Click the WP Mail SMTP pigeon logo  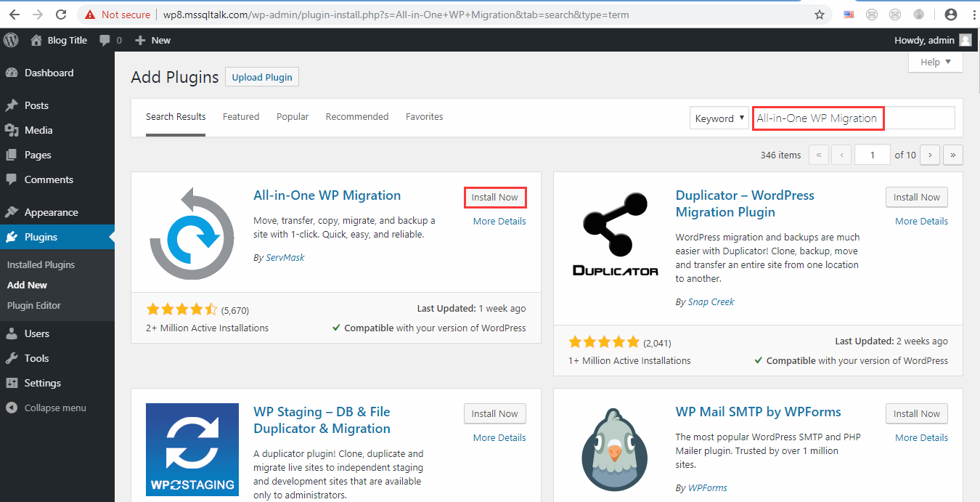[x=615, y=450]
